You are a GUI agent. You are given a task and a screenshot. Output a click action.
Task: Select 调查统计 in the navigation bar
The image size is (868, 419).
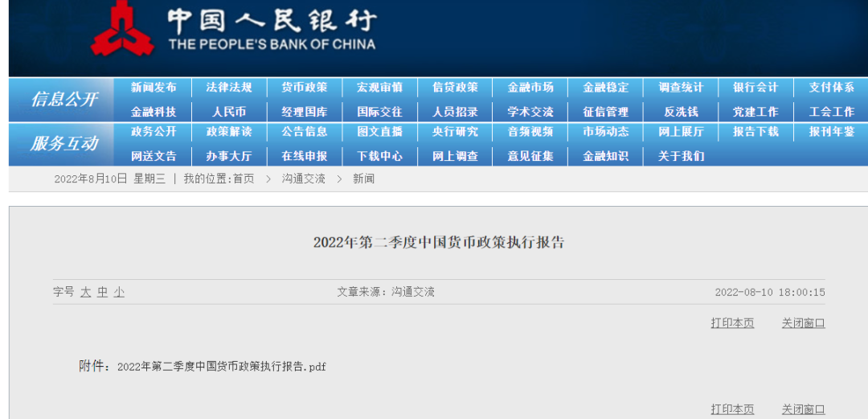pyautogui.click(x=681, y=88)
